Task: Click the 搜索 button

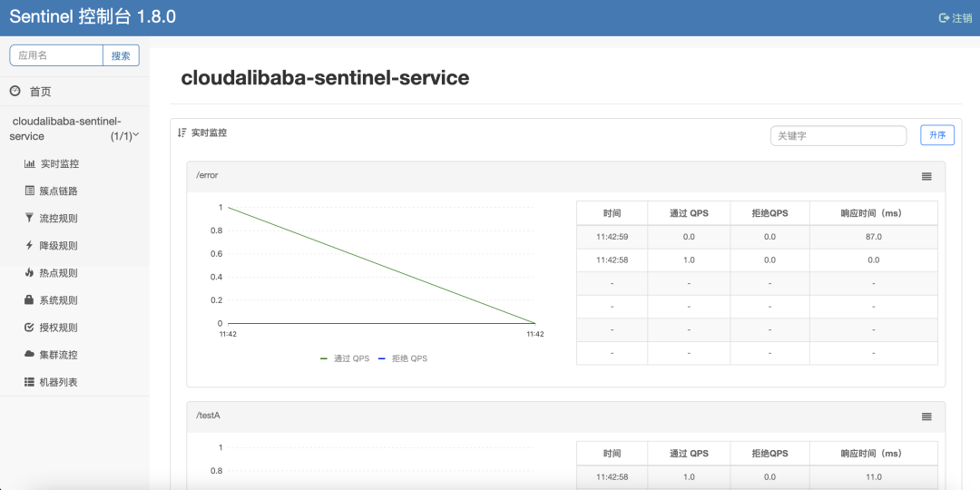Action: tap(121, 55)
